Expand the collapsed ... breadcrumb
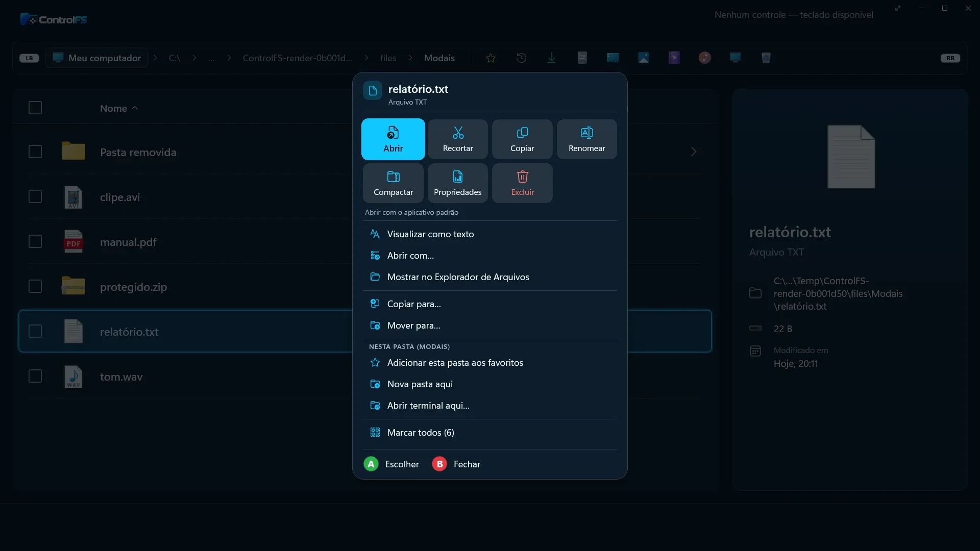 click(x=211, y=58)
